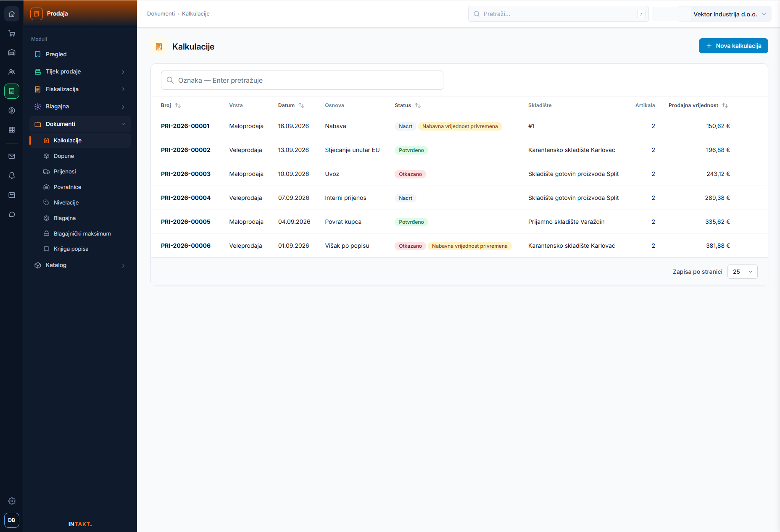Focus the global Pretraži search field

pyautogui.click(x=559, y=14)
